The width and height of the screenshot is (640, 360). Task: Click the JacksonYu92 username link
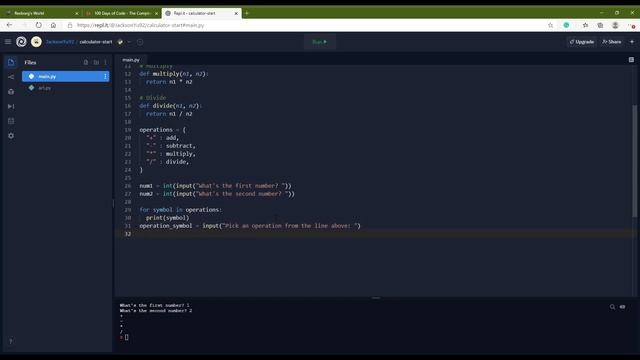click(60, 42)
